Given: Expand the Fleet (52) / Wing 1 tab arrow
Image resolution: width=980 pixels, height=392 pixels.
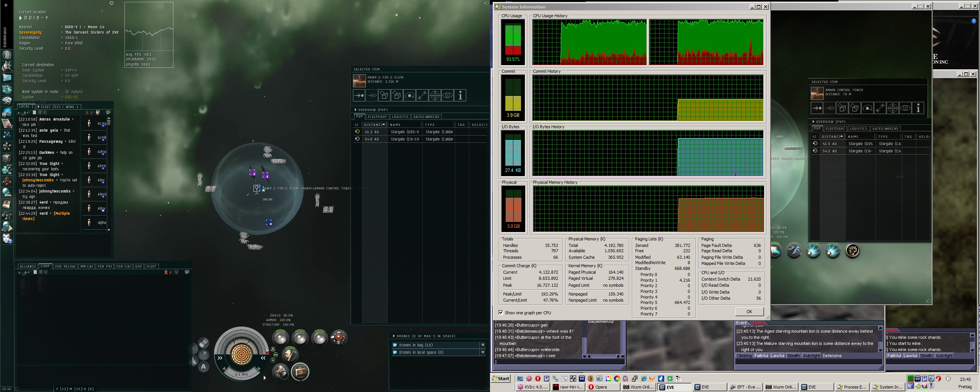Looking at the screenshot, I should 38,107.
